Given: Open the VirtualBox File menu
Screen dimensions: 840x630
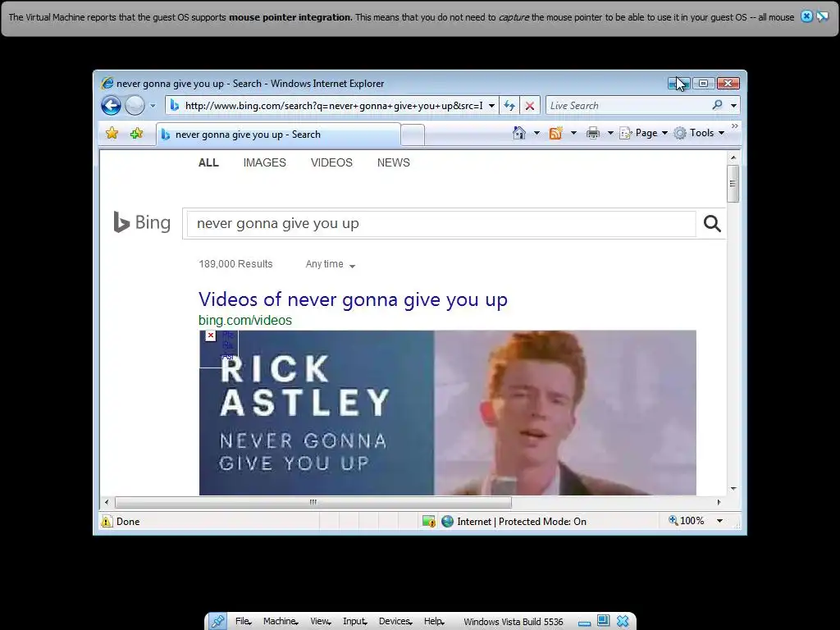Looking at the screenshot, I should point(243,622).
